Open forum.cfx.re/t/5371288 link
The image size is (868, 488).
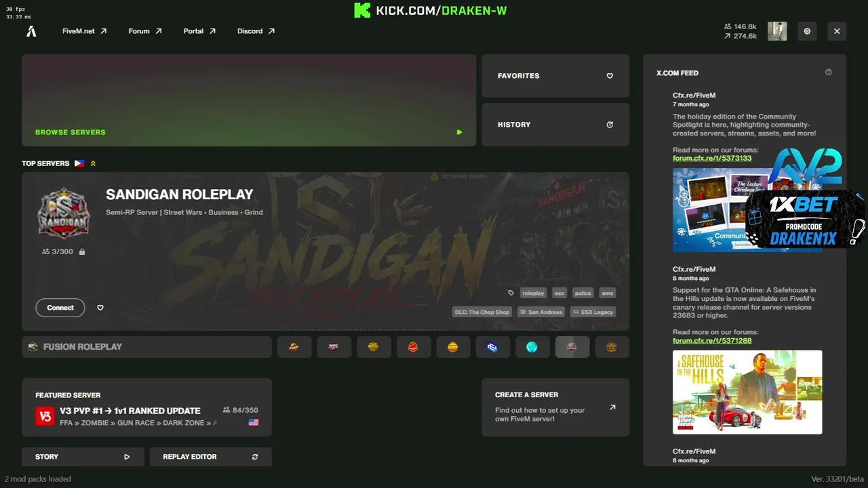tap(712, 340)
